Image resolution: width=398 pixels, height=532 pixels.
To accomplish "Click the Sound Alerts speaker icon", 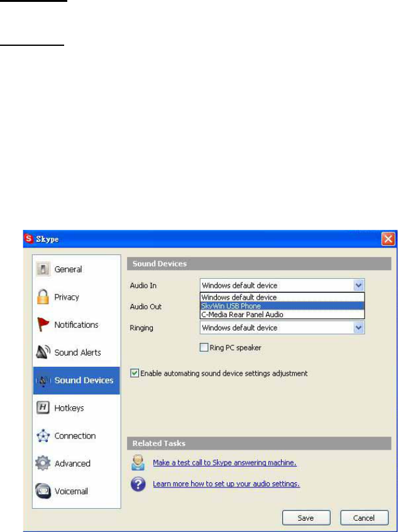I will 43,352.
